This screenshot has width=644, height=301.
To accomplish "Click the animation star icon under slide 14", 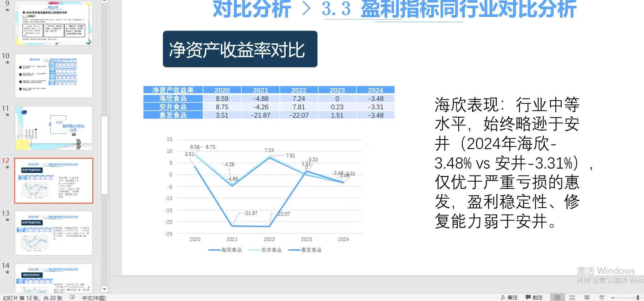I will [x=7, y=272].
